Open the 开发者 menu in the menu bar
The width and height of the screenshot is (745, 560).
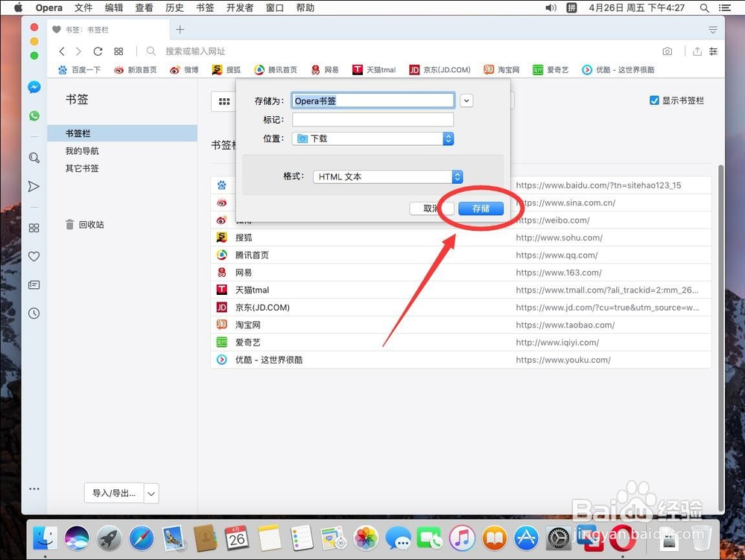coord(239,7)
